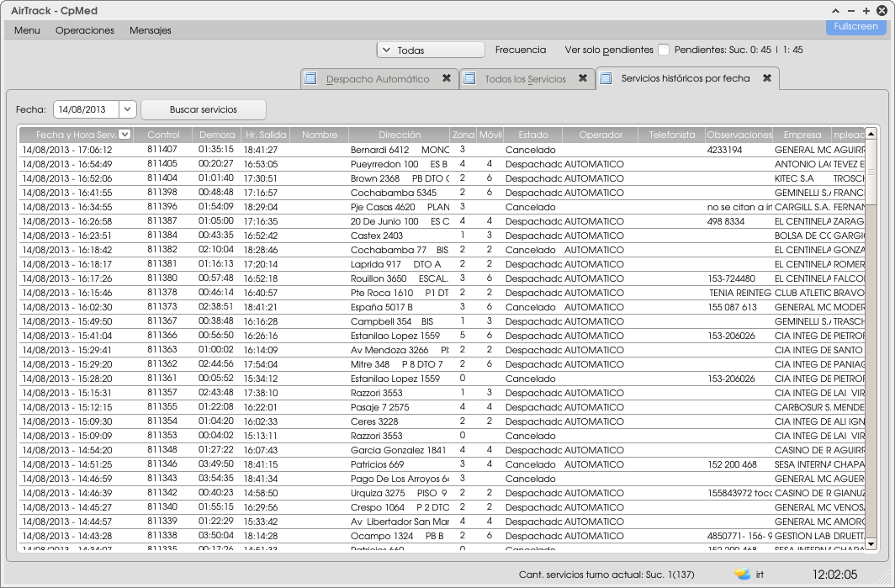Click the phone number 153-724480
Viewport: 895px width, 588px height.
coord(731,278)
